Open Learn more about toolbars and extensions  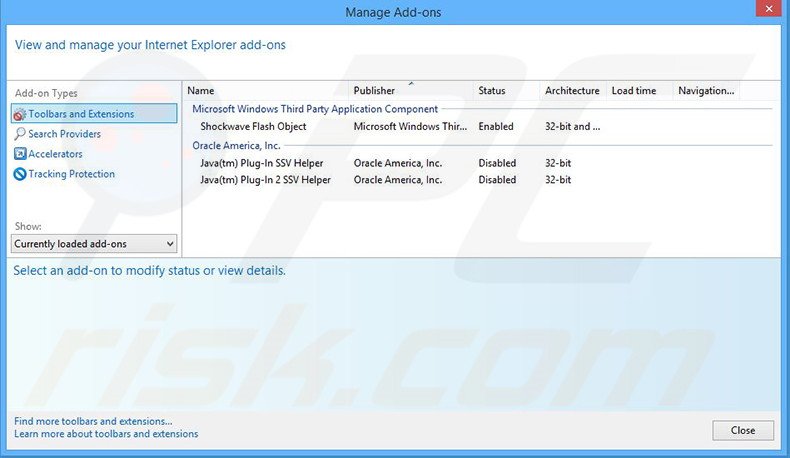click(x=106, y=434)
